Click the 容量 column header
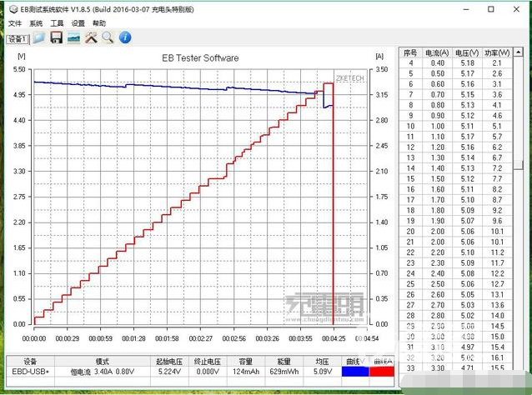Image resolution: width=532 pixels, height=395 pixels. pyautogui.click(x=246, y=362)
